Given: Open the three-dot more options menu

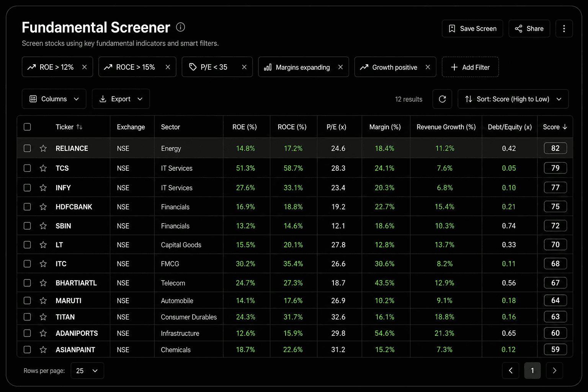Looking at the screenshot, I should click(564, 29).
